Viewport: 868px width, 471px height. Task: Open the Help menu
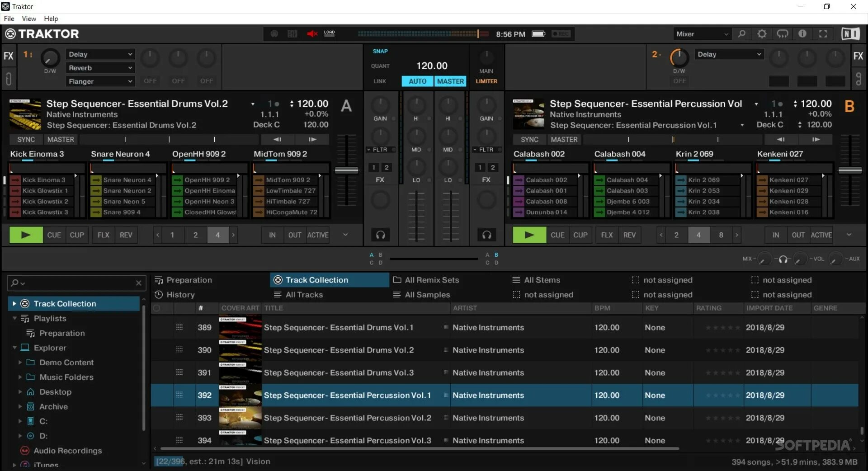51,19
